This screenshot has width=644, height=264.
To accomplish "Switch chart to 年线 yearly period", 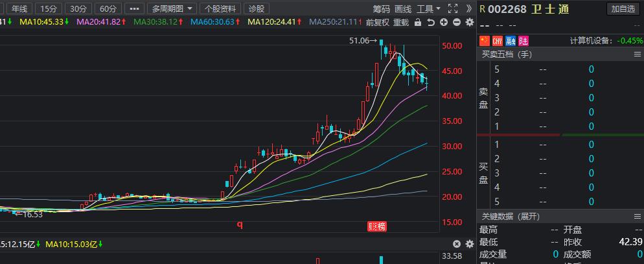I will pos(19,8).
